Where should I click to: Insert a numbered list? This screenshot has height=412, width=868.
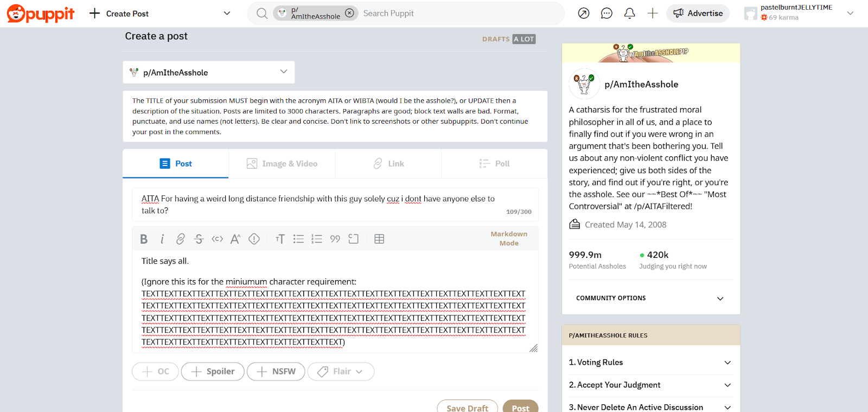click(317, 239)
